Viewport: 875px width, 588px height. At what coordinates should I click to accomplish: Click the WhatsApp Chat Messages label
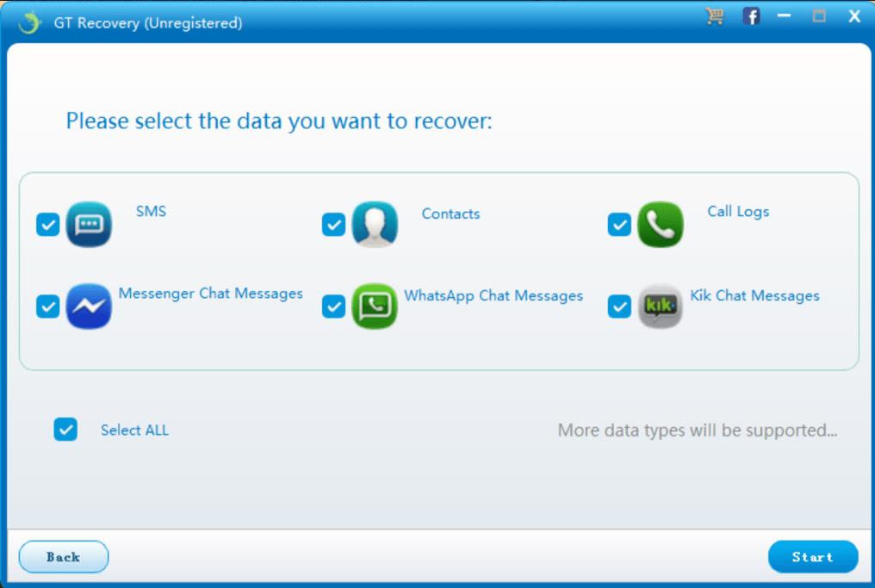pyautogui.click(x=493, y=296)
